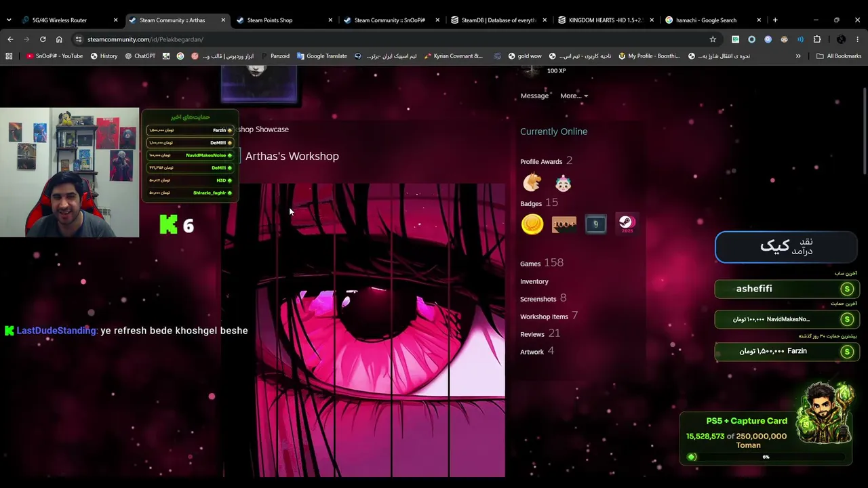View the profile Screenshots
The image size is (868, 488).
pos(538,299)
